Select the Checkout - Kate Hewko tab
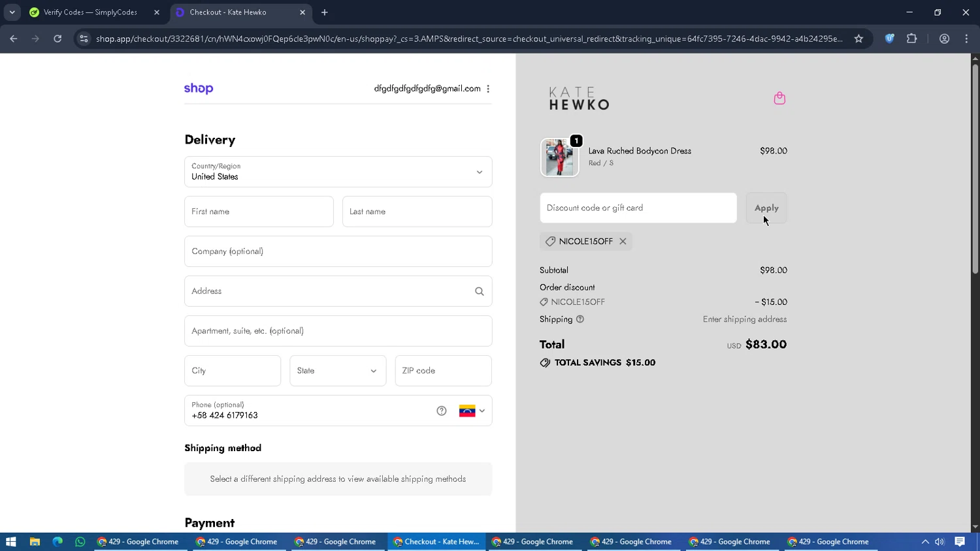 (241, 12)
